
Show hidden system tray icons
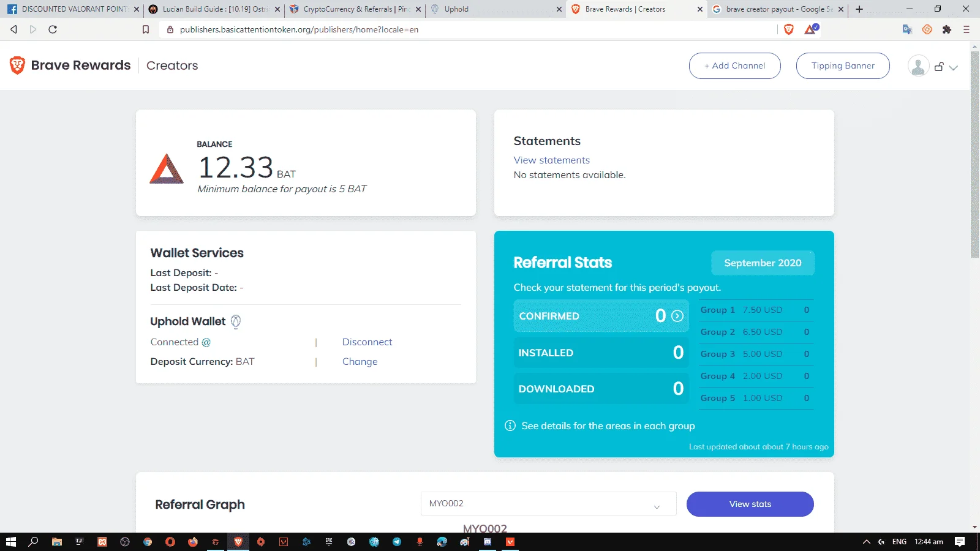coord(866,542)
